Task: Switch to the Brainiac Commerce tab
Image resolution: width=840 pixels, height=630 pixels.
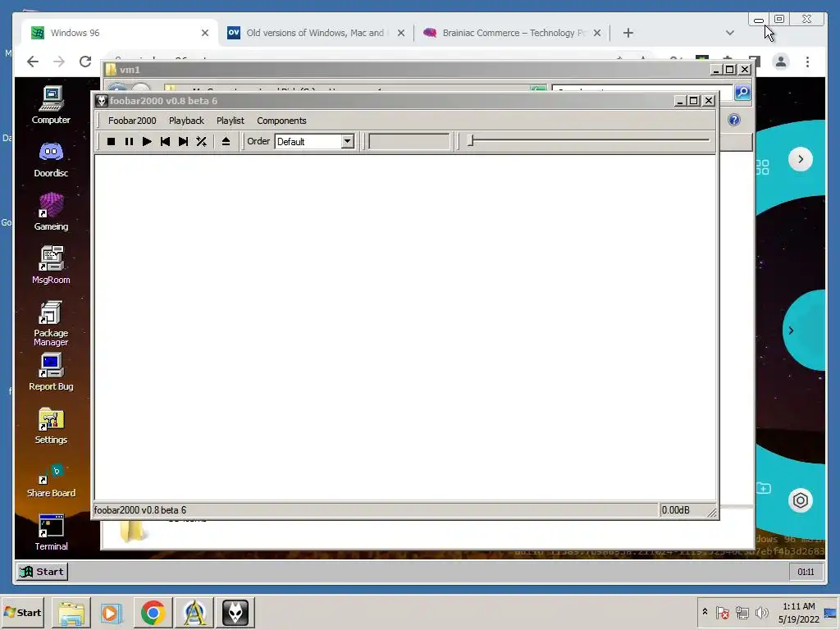Action: pos(512,33)
